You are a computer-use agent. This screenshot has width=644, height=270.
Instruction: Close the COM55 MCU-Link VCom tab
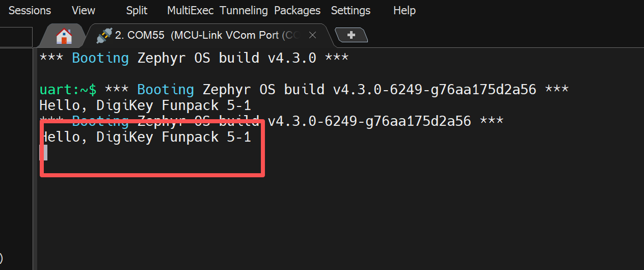pos(313,35)
